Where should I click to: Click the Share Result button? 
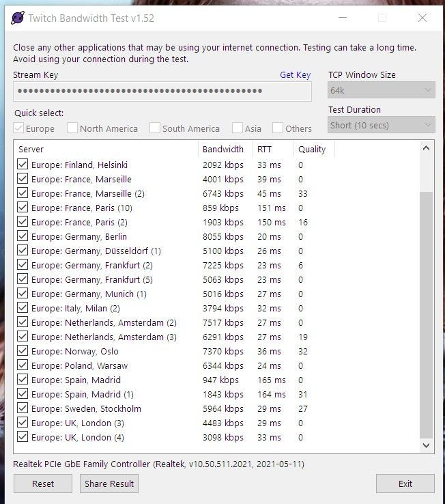[x=109, y=484]
